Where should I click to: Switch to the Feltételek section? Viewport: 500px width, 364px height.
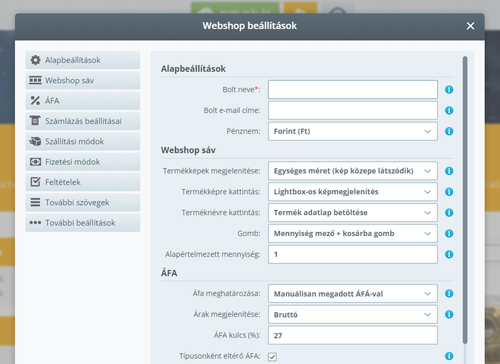coord(83,182)
